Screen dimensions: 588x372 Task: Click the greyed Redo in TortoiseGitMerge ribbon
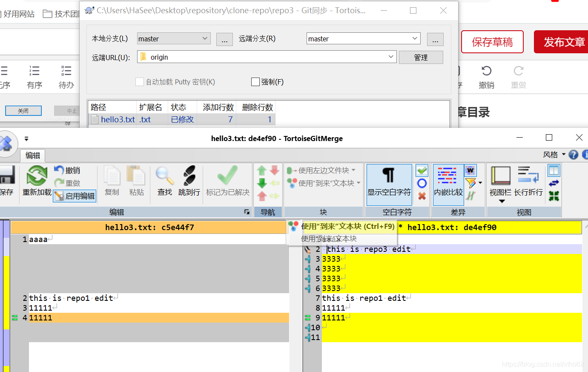click(x=67, y=183)
